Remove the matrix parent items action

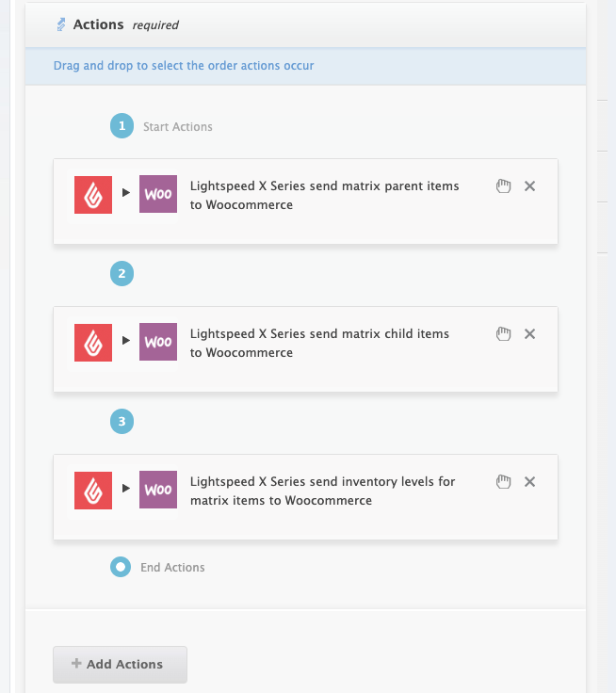coord(529,186)
